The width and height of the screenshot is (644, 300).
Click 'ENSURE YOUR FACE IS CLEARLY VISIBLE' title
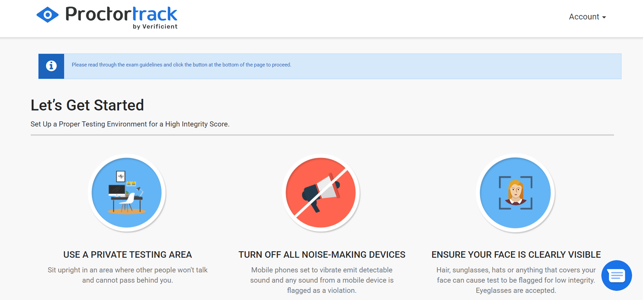click(516, 255)
